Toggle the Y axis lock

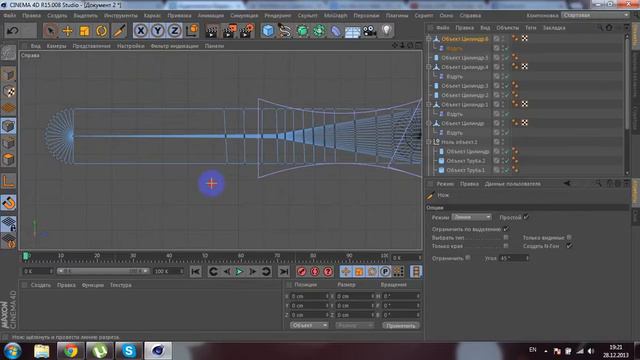click(158, 31)
